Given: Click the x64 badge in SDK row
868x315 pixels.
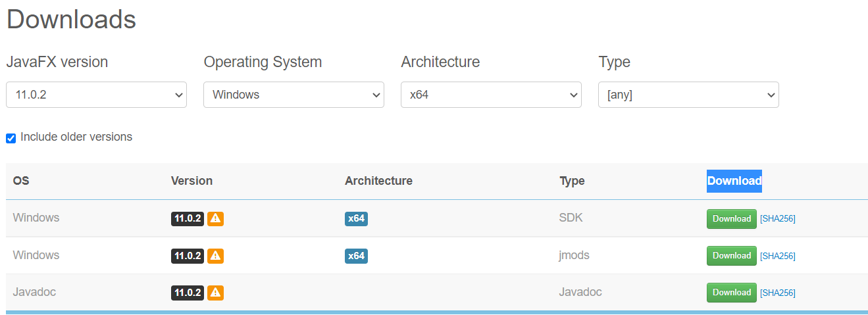Looking at the screenshot, I should point(356,218).
